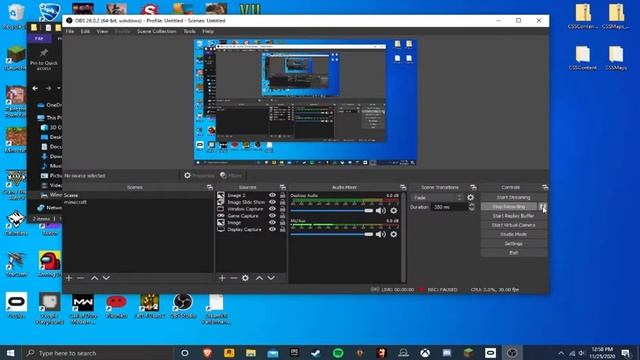Open source properties gear in Sources toolbar

(x=245, y=278)
